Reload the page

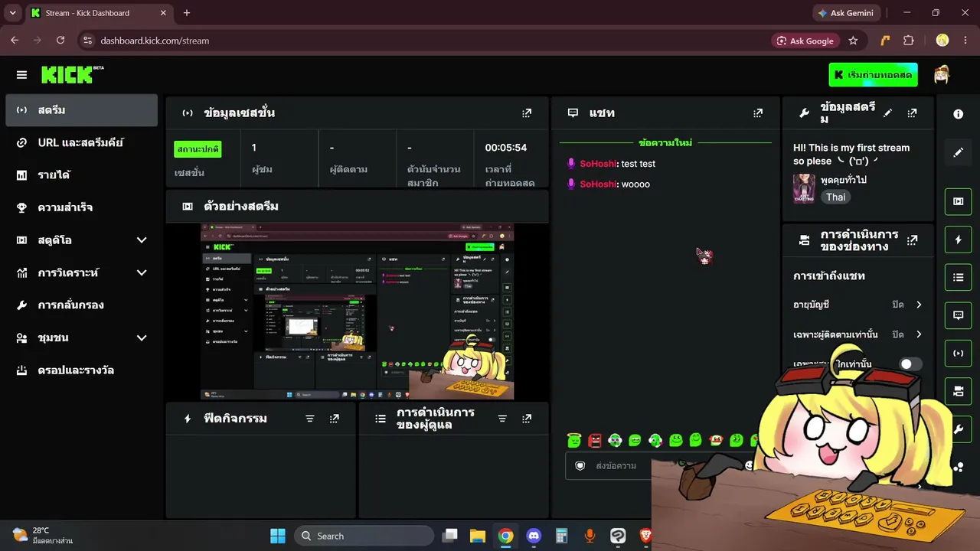coord(60,41)
